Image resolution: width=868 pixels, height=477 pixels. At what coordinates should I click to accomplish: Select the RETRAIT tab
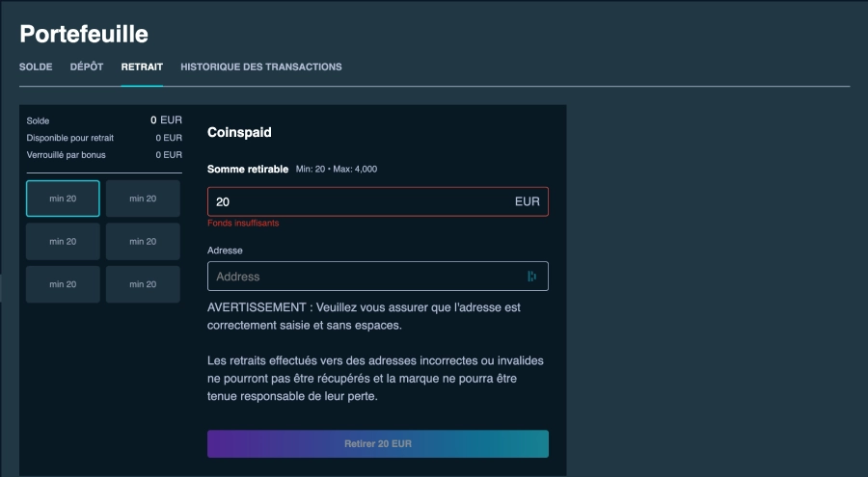click(x=142, y=66)
